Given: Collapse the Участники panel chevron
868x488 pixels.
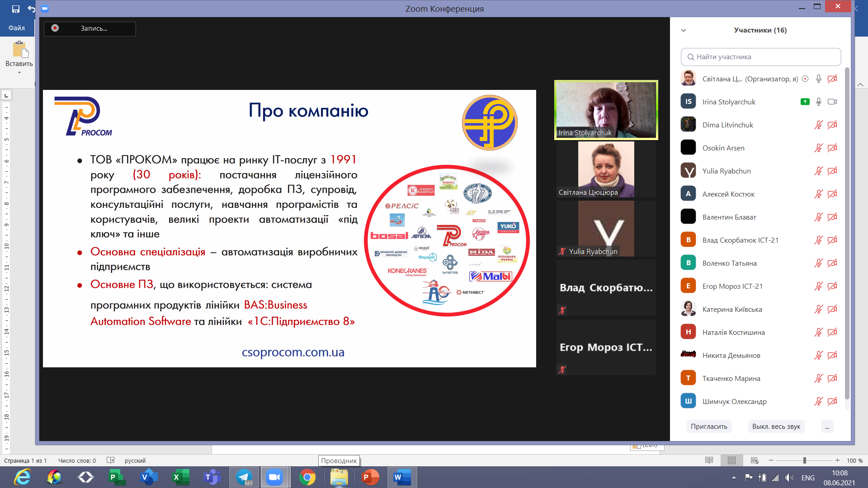Looking at the screenshot, I should (x=684, y=30).
